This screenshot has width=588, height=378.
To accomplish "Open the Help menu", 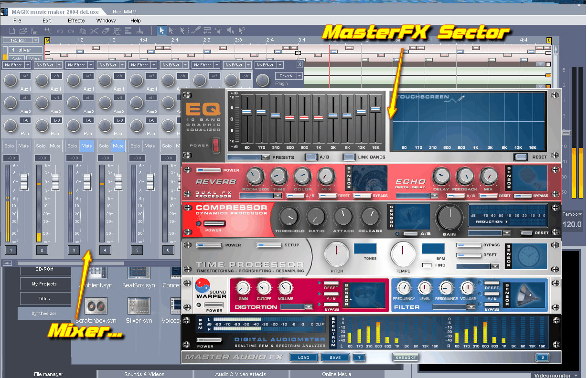I will tap(136, 21).
